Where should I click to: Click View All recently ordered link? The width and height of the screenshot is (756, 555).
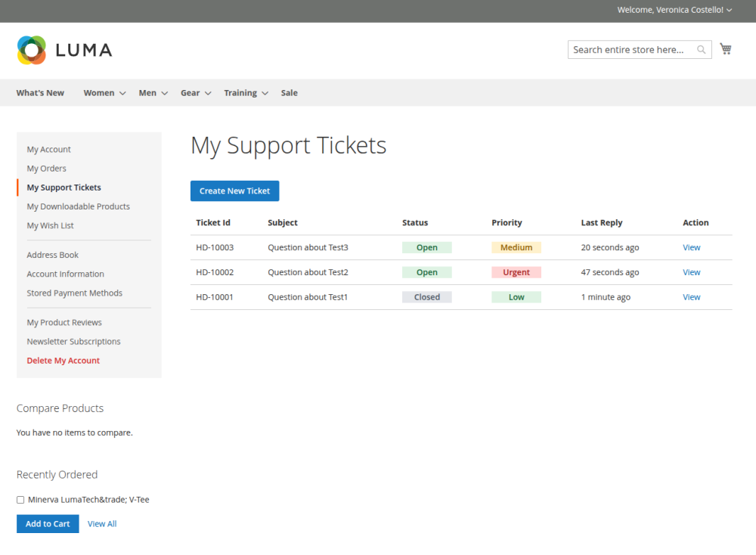[x=102, y=524]
